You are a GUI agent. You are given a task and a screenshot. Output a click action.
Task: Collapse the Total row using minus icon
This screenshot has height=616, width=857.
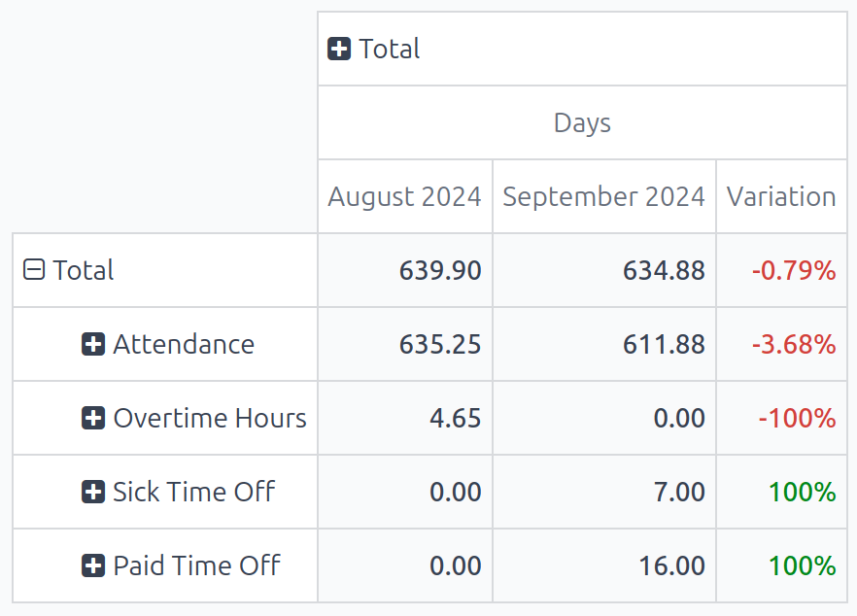(33, 269)
